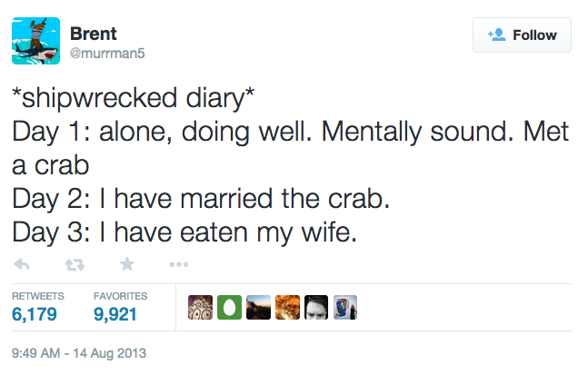Retweet this shipwrecked diary tweet
Viewport: 588px width, 375px height.
pos(75,264)
